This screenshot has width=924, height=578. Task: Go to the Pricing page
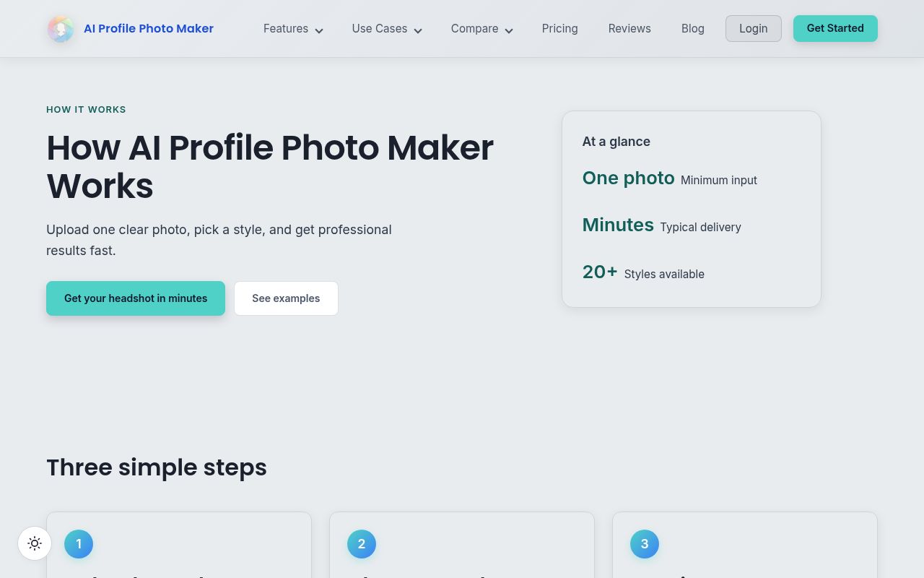click(560, 29)
